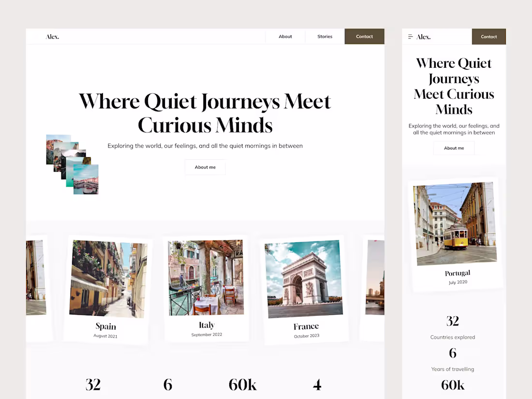
Task: Click the 32 Countries explored statistic on mobile
Action: click(x=453, y=328)
